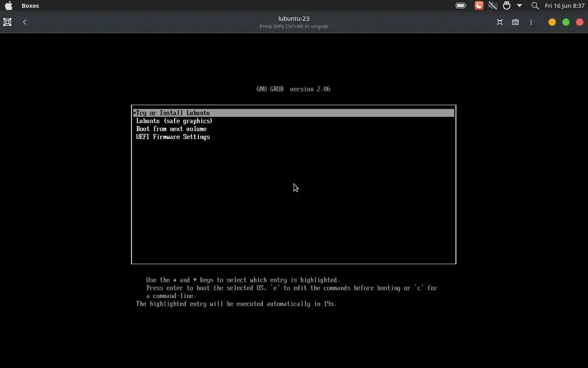Expand the system tray dropdown arrow
This screenshot has width=588, height=368.
(x=520, y=6)
